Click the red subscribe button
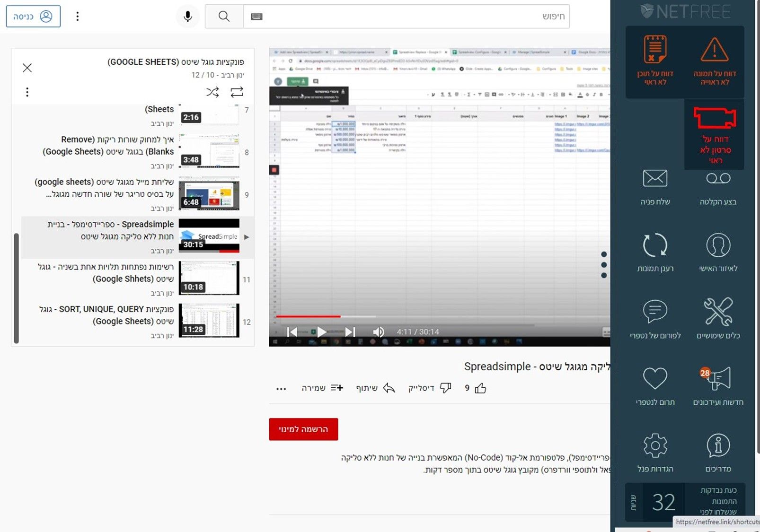This screenshot has width=760, height=532. 303,429
